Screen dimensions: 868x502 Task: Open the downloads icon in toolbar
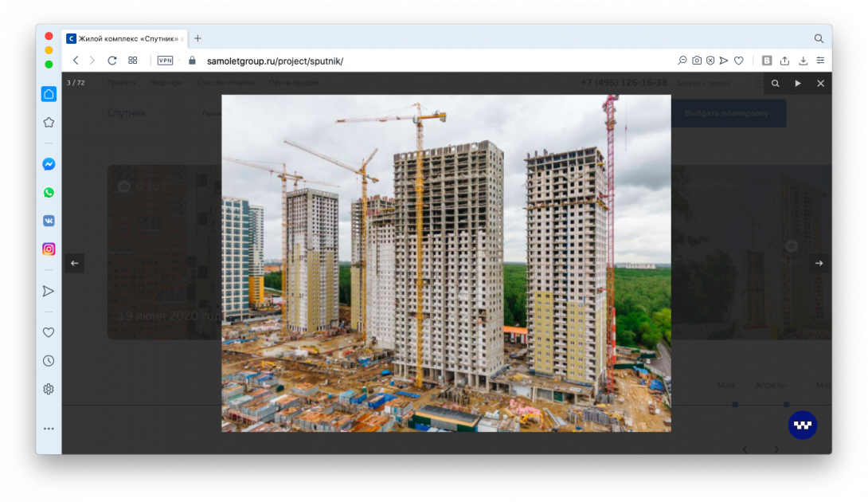pyautogui.click(x=803, y=61)
